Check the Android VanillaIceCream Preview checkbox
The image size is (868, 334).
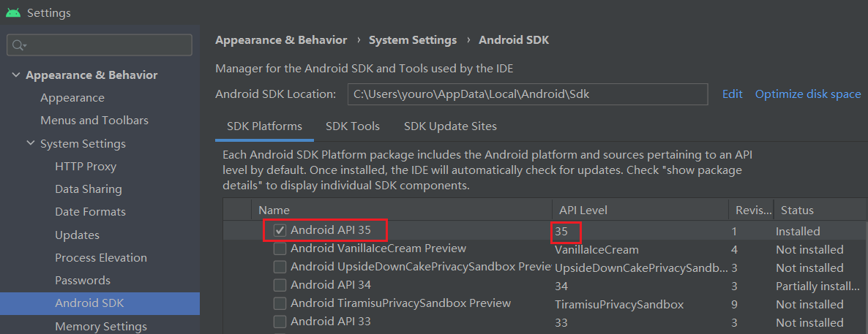280,248
